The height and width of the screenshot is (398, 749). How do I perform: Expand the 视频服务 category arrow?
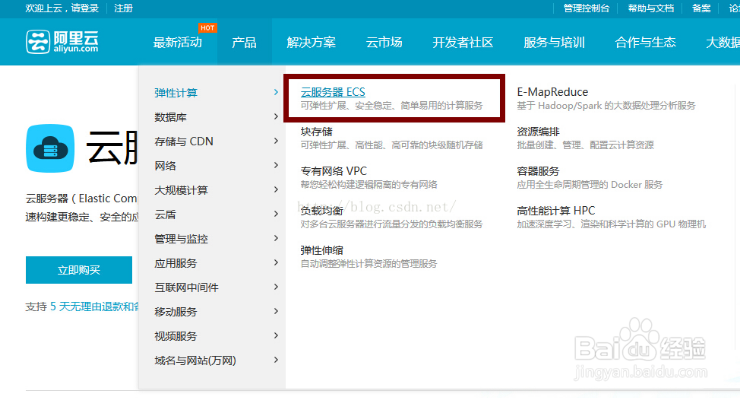(x=276, y=335)
